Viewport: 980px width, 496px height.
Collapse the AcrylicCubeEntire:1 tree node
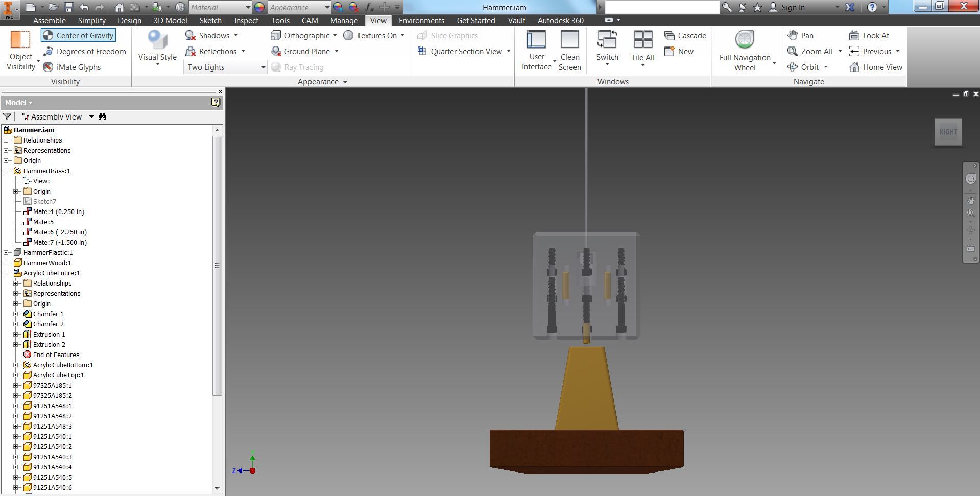coord(7,273)
